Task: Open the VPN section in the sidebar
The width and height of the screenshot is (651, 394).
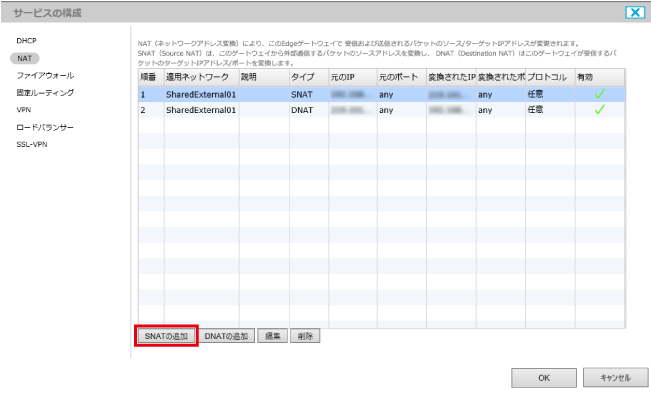Action: pyautogui.click(x=24, y=110)
